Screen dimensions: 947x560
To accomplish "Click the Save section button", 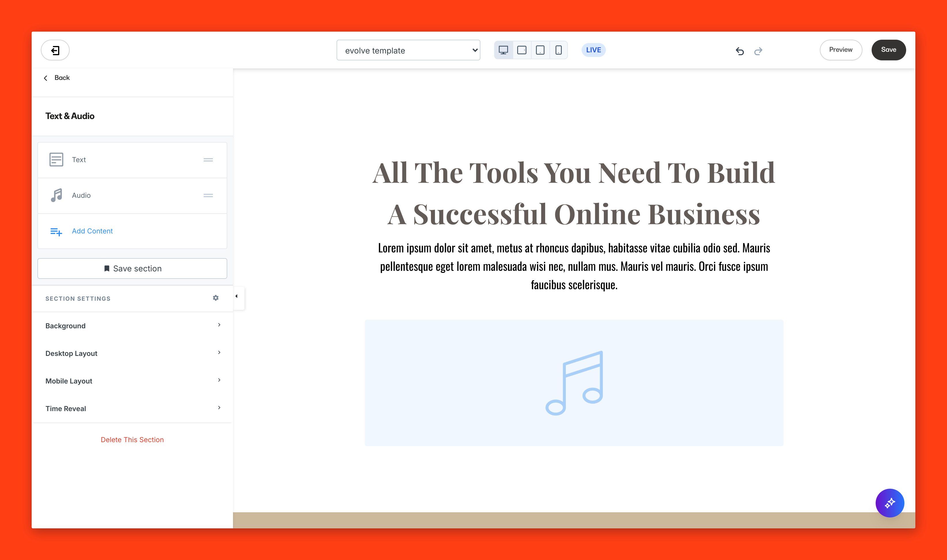I will coord(132,269).
